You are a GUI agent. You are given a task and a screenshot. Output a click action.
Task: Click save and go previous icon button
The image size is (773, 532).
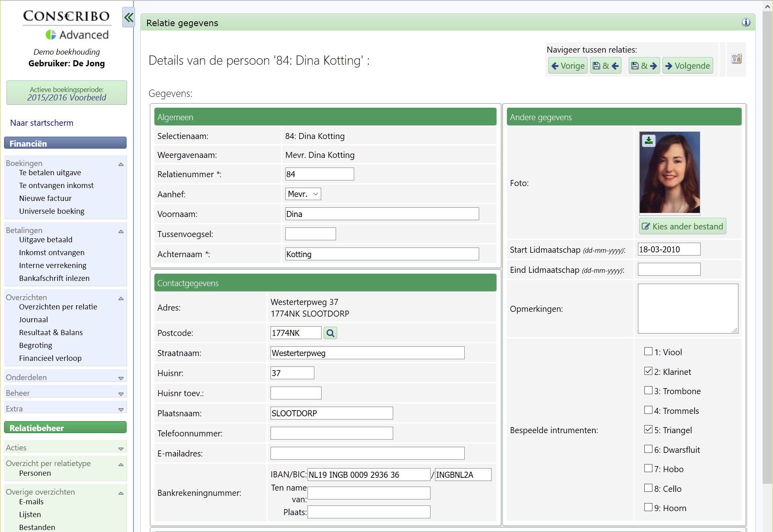pos(605,66)
